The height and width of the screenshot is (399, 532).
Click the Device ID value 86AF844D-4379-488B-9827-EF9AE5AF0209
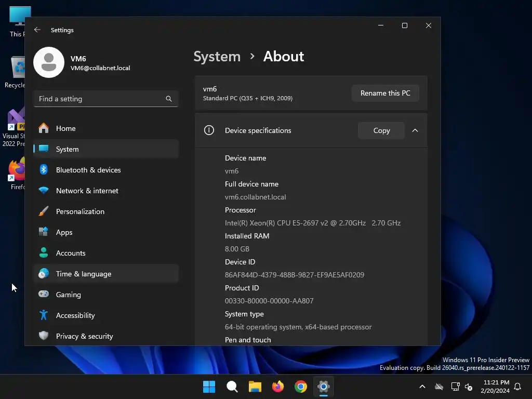[x=294, y=275]
